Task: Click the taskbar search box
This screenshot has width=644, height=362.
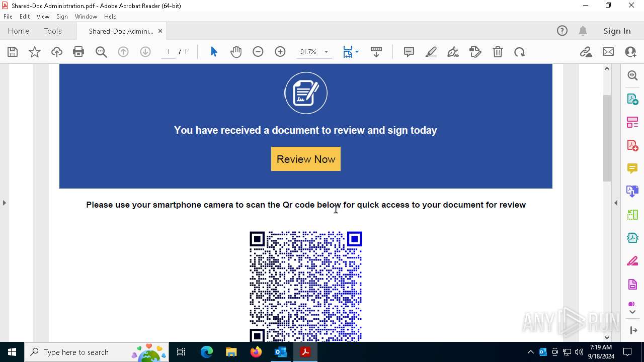Action: tap(97, 352)
